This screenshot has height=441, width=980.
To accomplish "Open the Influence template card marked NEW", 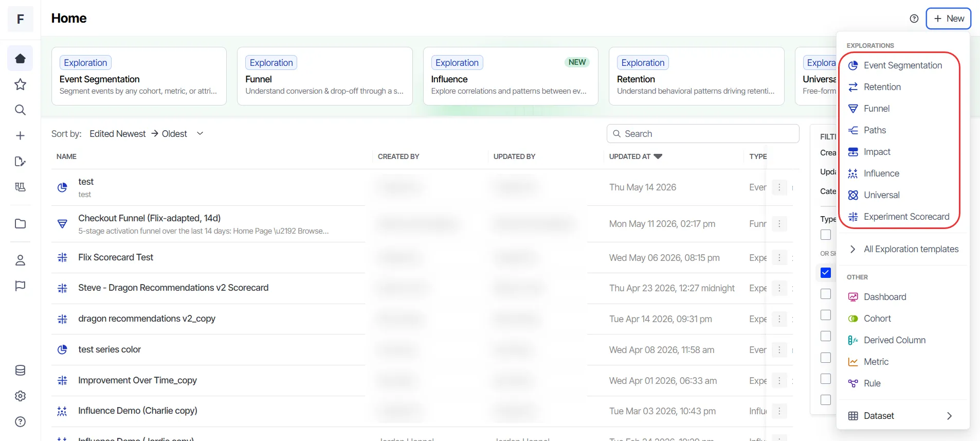I will (x=511, y=76).
